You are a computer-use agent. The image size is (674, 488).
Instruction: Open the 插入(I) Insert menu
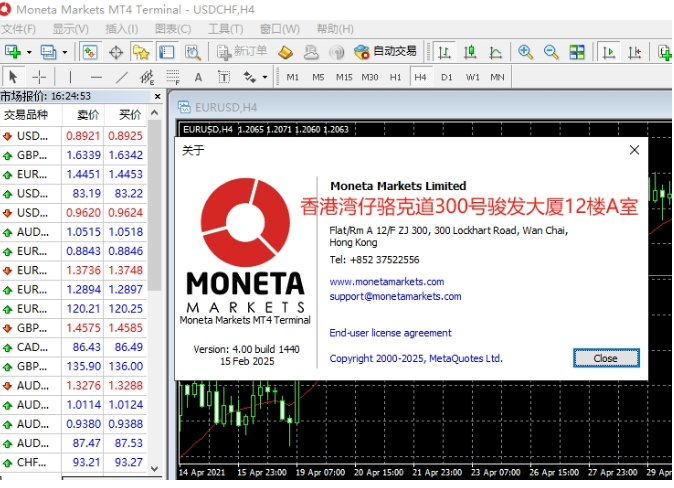point(122,29)
